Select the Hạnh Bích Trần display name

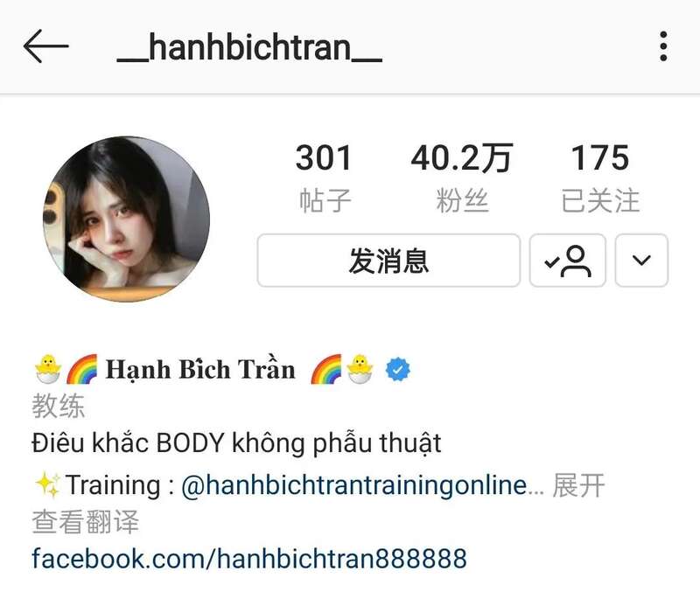tap(200, 369)
